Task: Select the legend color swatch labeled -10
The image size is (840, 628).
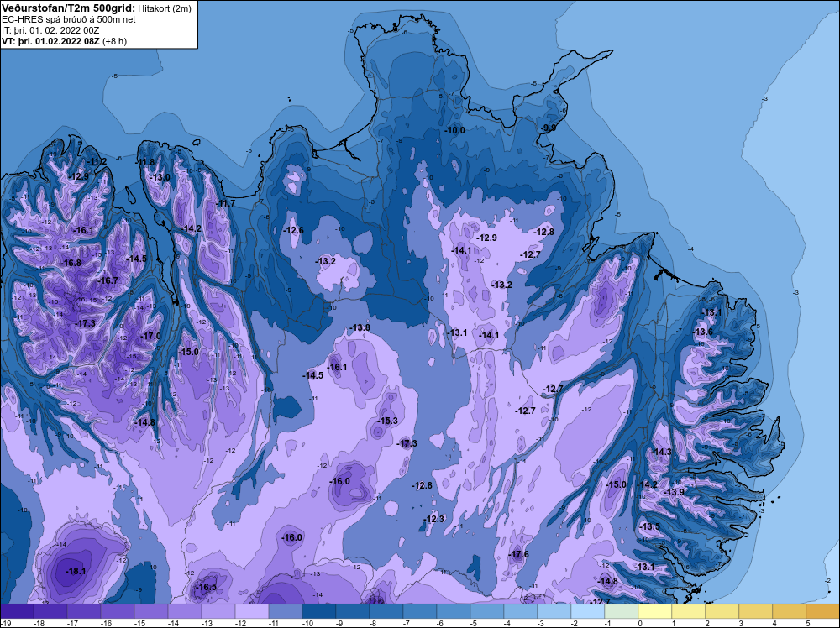Action: click(319, 611)
